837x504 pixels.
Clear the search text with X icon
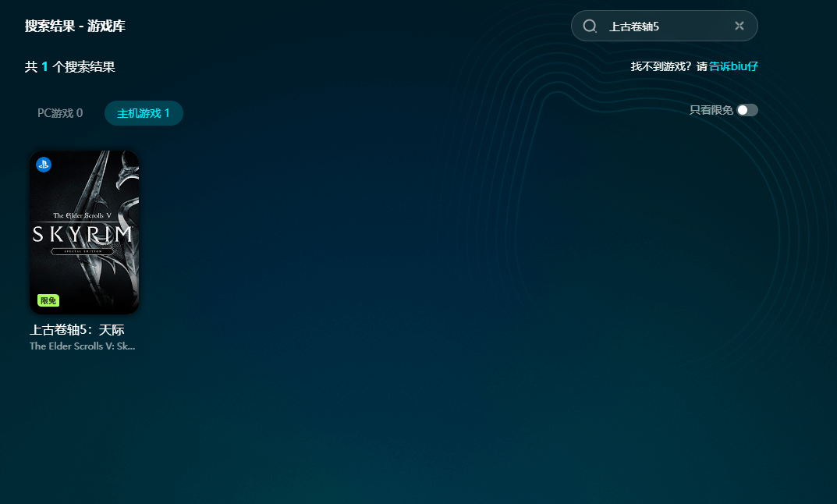(x=739, y=26)
